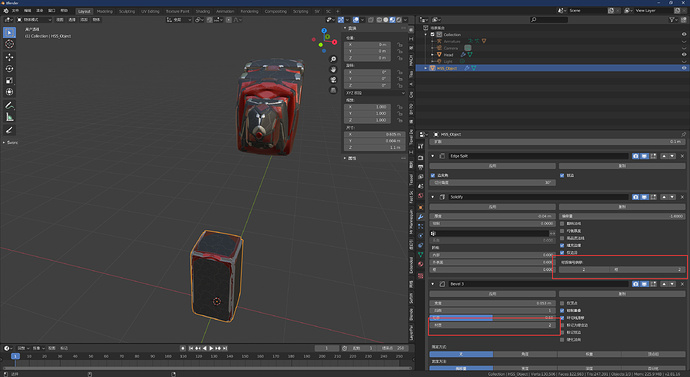
Task: Enable the first unchecked Solidify option checkbox
Action: coord(562,223)
